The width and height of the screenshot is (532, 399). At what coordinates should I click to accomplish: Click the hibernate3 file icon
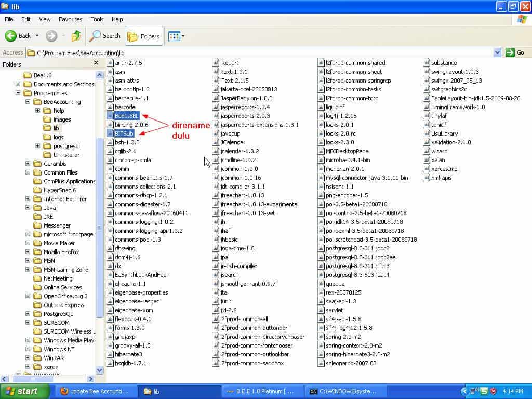110,354
